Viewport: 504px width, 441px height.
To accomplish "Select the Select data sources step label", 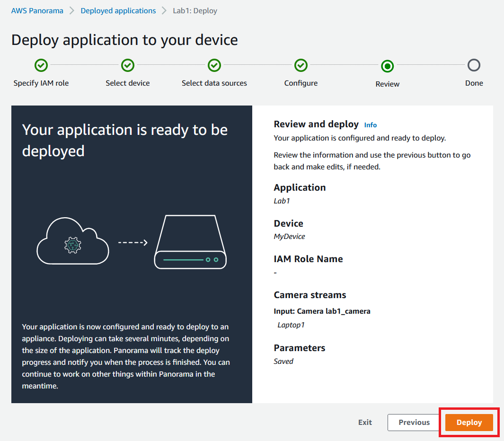I will pyautogui.click(x=214, y=83).
